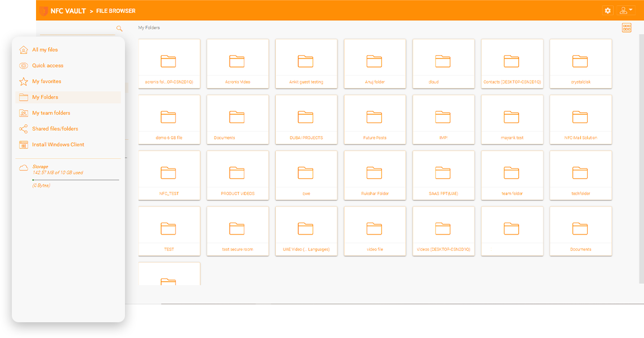Open the Acronis Video folder
The height and width of the screenshot is (338, 644).
click(x=238, y=63)
